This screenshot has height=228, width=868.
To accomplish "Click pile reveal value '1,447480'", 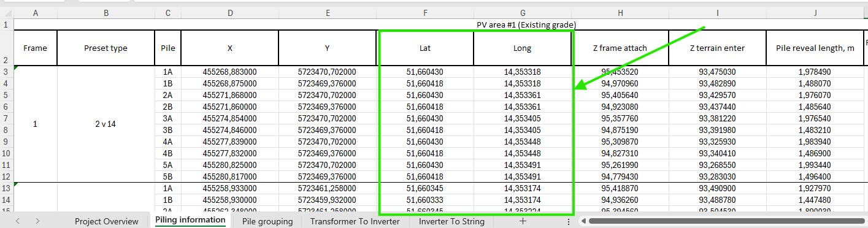I will point(815,200).
